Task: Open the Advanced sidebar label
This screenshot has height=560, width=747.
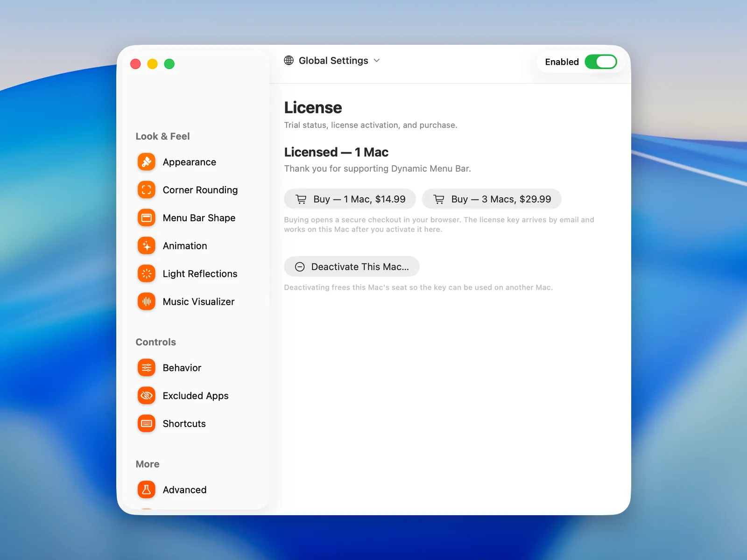Action: 185,490
